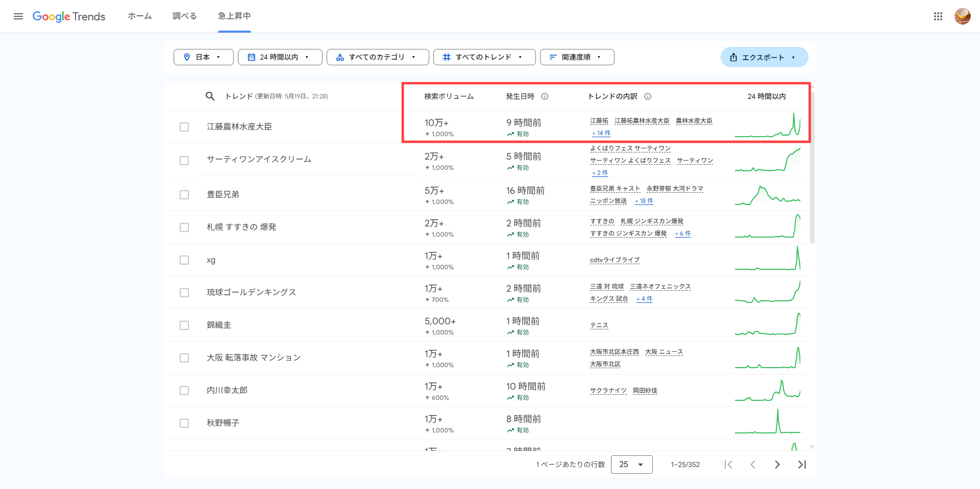Select the 急上昇中 tab
This screenshot has height=489, width=980.
point(234,16)
